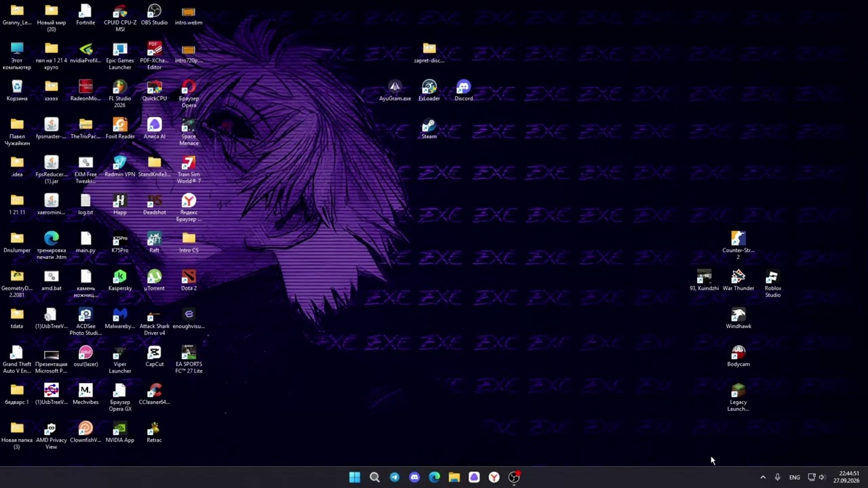868x488 pixels.
Task: Open Telegram from the taskbar
Action: point(395,477)
